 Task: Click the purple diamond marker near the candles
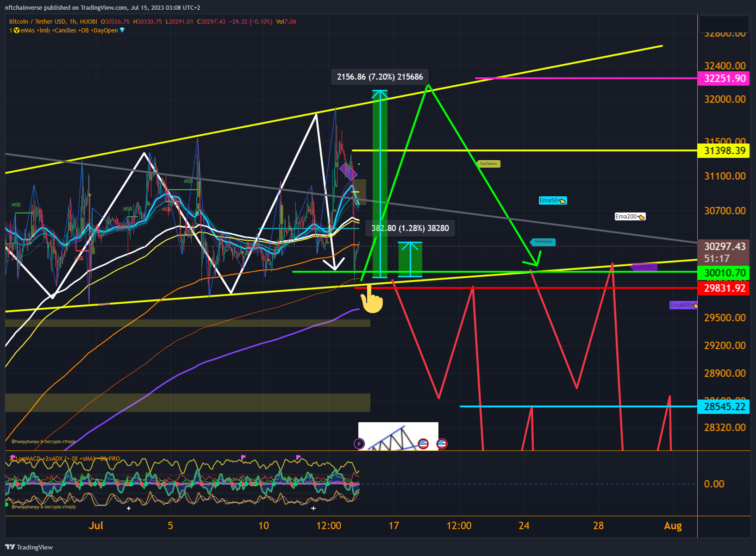pos(348,171)
